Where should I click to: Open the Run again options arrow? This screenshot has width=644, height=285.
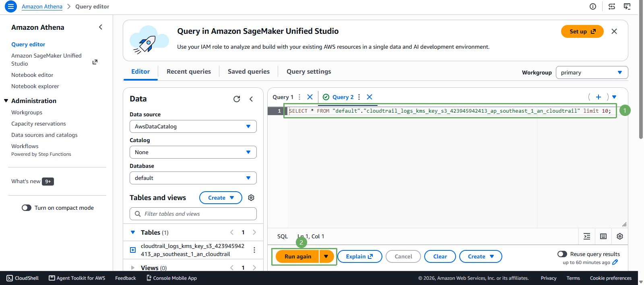[x=326, y=256]
